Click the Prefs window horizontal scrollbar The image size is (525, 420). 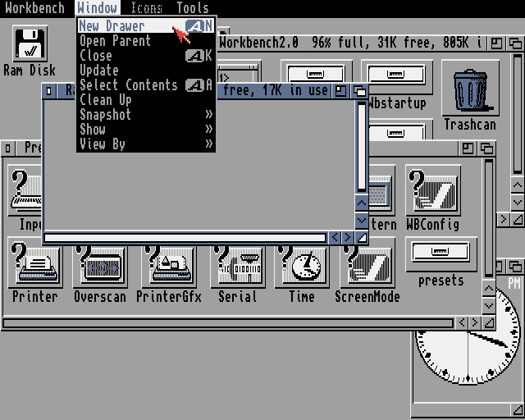[228, 323]
